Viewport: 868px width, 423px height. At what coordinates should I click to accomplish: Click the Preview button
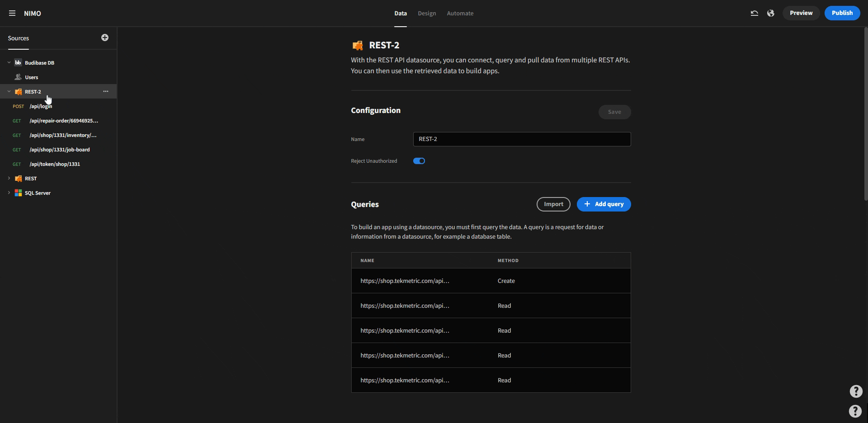point(801,13)
